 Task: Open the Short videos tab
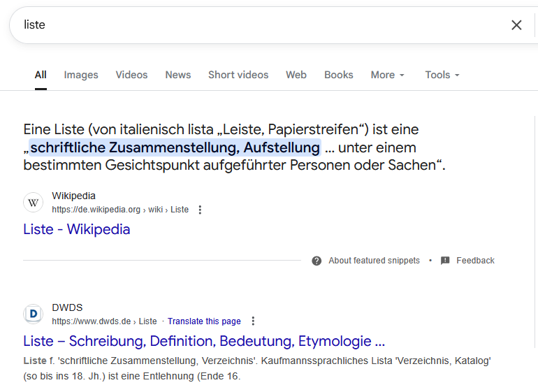pos(238,75)
